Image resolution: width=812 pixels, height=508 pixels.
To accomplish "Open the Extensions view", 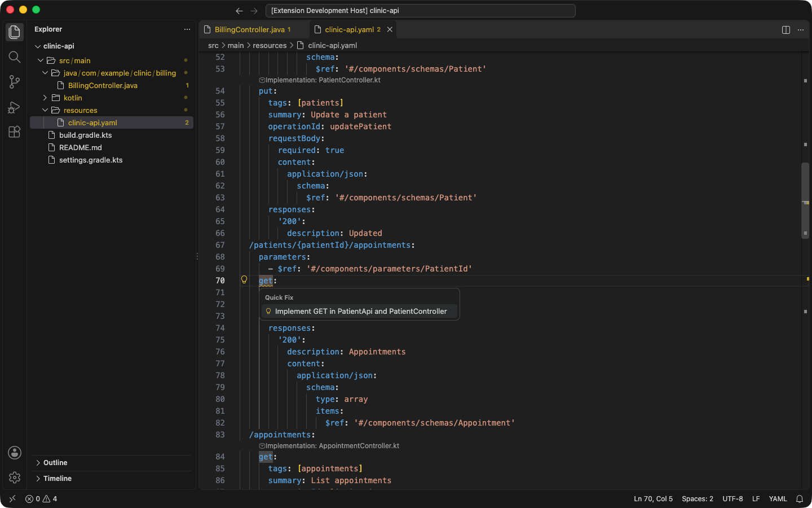I will [15, 132].
